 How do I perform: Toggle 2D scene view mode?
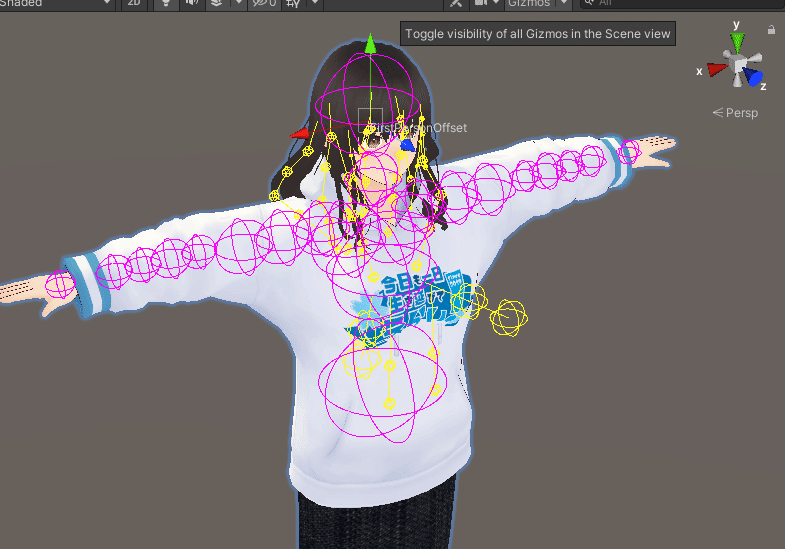133,3
